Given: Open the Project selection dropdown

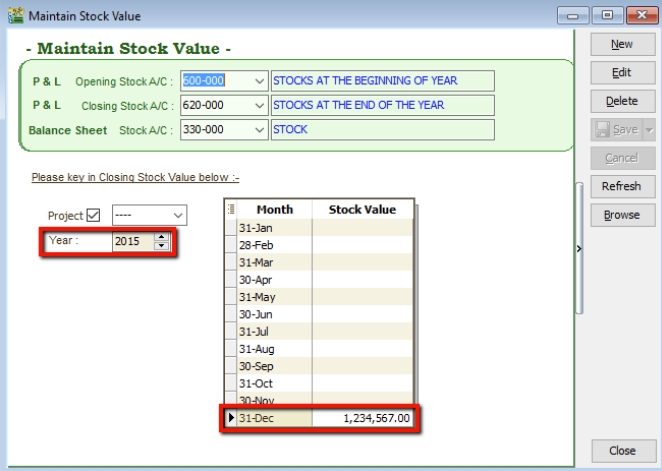Looking at the screenshot, I should click(x=178, y=215).
